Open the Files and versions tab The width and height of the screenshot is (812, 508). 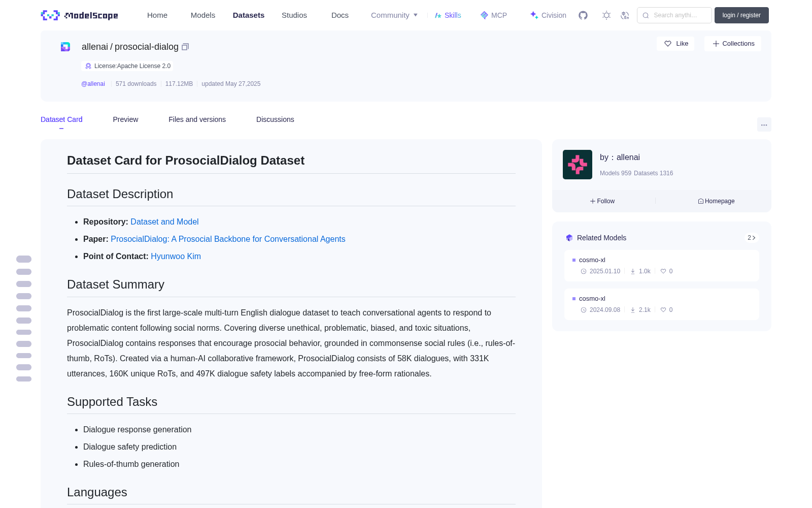point(197,119)
